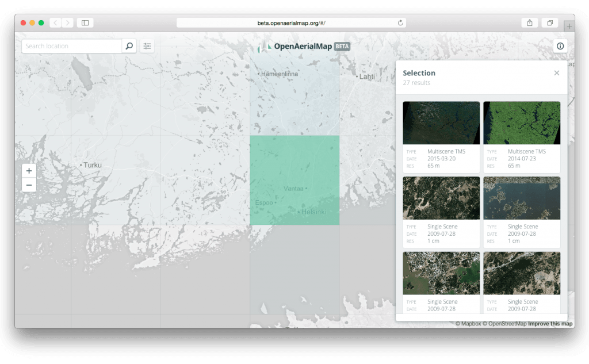The width and height of the screenshot is (589, 364).
Task: Zoom out using the minus control
Action: pos(29,185)
